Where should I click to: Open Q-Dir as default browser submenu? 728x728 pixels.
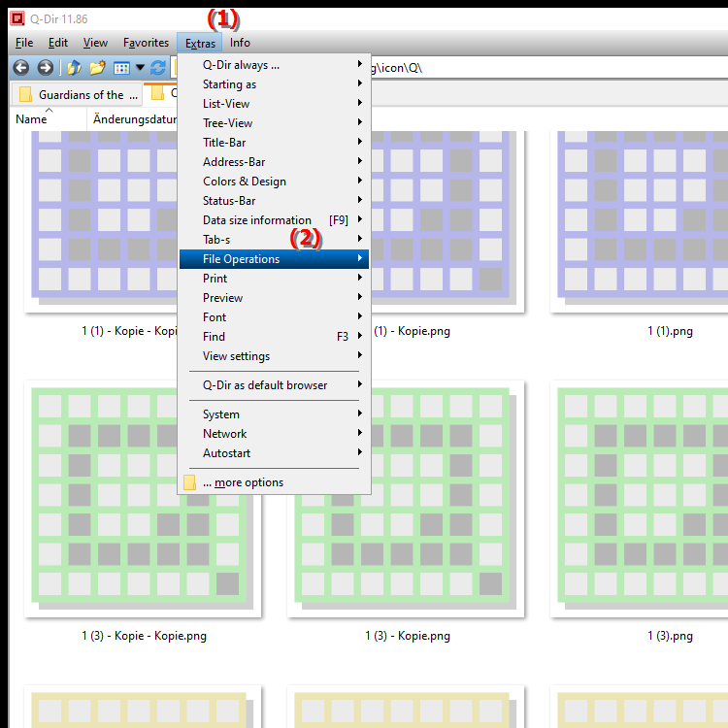coord(274,385)
